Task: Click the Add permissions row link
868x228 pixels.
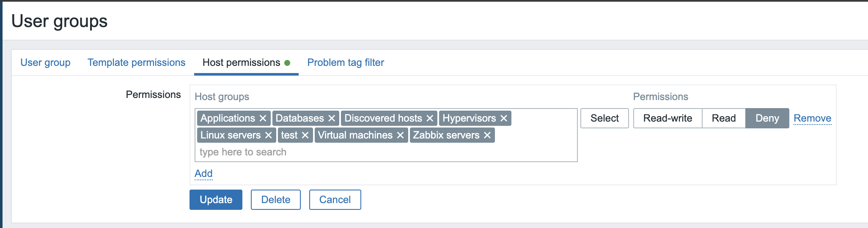Action: pos(203,174)
